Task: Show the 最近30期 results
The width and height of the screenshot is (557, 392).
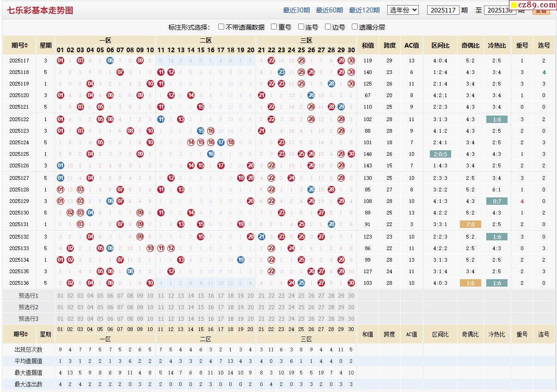Action: (x=296, y=10)
